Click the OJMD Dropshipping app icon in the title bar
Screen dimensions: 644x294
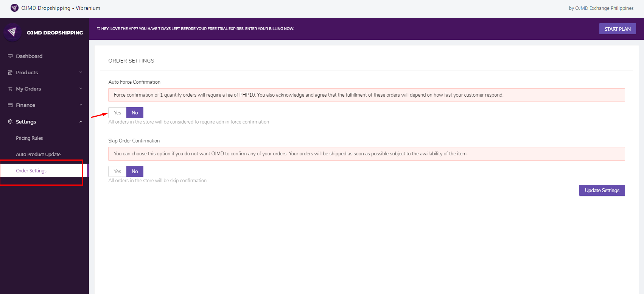pyautogui.click(x=14, y=8)
